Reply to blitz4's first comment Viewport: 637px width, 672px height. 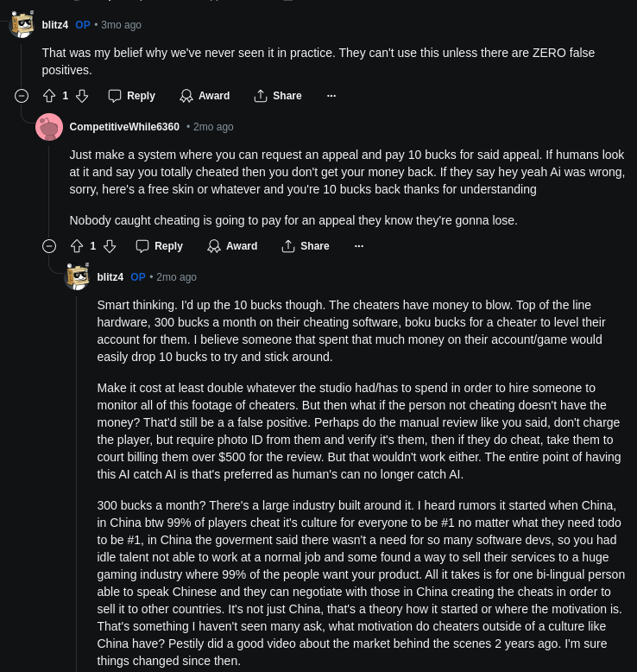pyautogui.click(x=132, y=96)
